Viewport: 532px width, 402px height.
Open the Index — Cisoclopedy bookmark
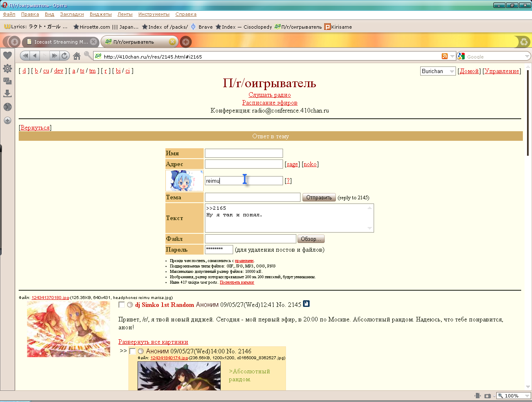pos(244,27)
